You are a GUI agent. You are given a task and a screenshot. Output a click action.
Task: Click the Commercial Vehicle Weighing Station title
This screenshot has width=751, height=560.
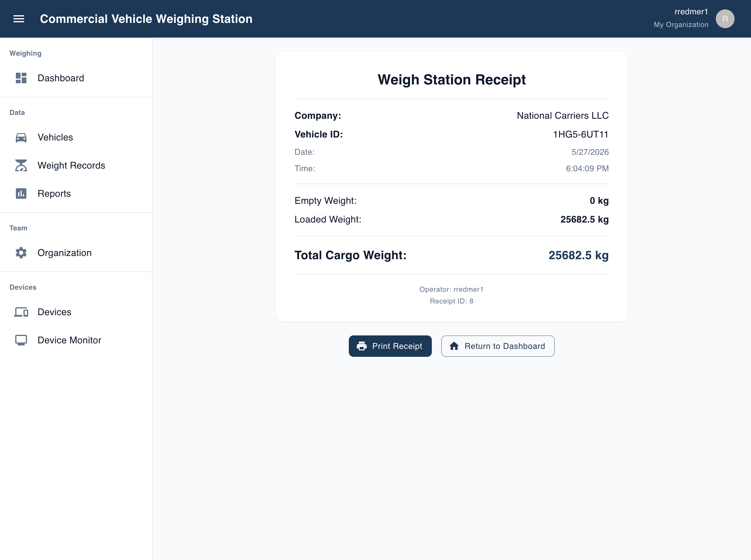tap(146, 19)
